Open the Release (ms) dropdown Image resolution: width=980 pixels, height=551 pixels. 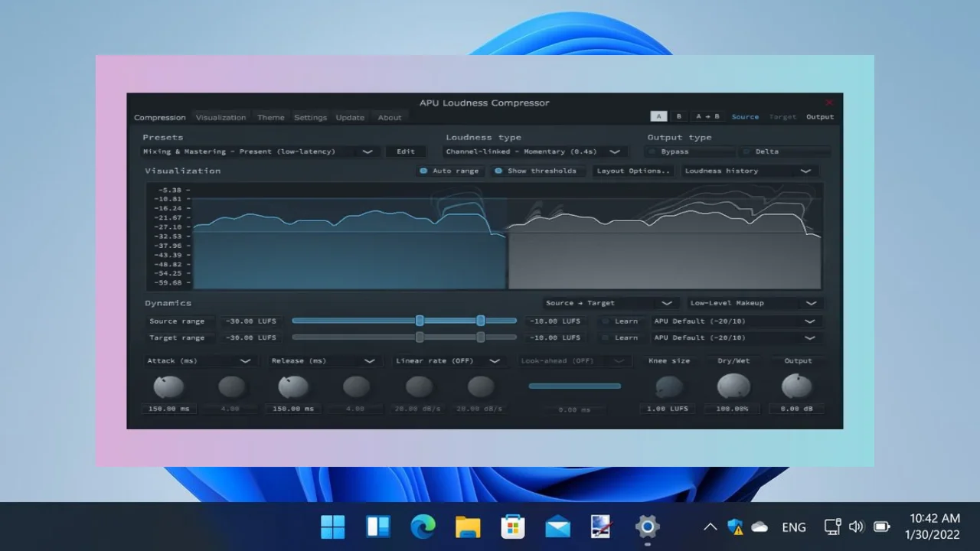coord(324,360)
